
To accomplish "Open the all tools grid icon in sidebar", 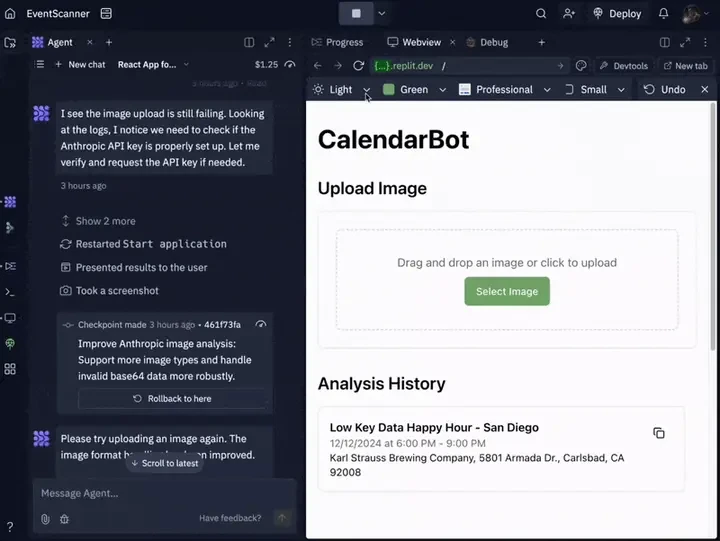I will click(10, 369).
